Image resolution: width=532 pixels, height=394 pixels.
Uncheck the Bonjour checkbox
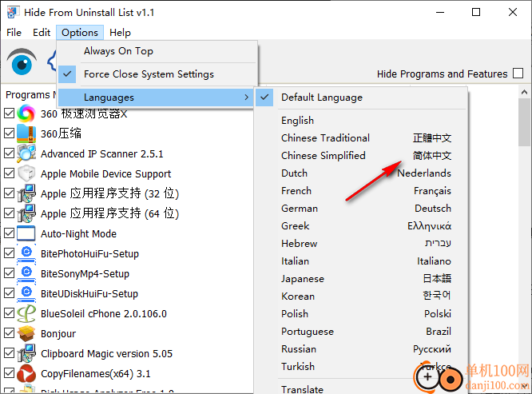pyautogui.click(x=9, y=333)
